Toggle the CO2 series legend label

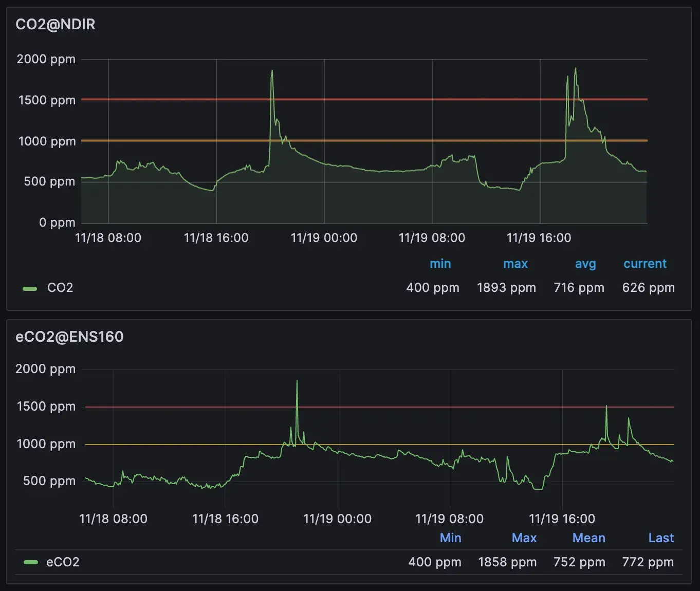click(x=60, y=288)
